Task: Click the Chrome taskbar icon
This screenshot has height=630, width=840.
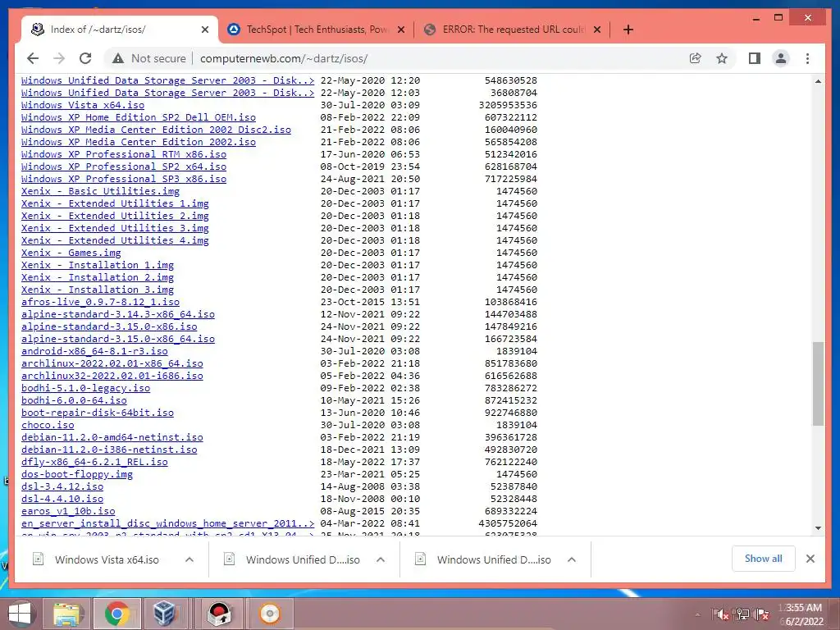Action: (117, 614)
